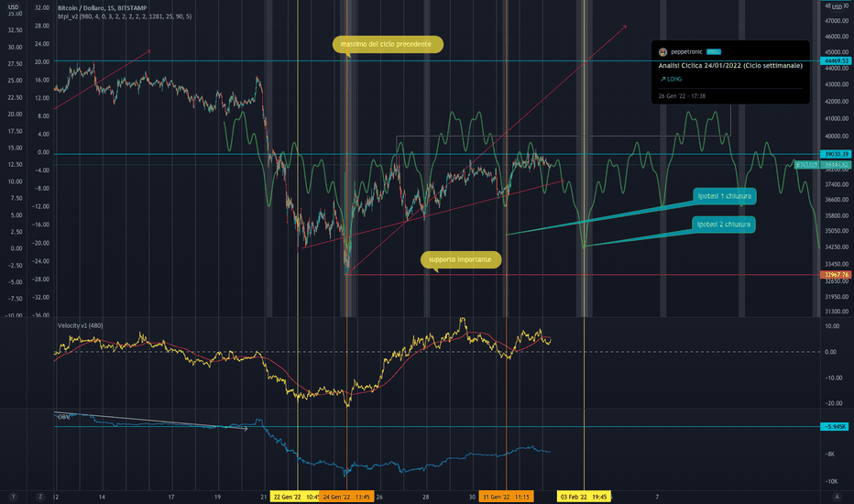Select the btpl_v2 indicator legend
This screenshot has height=504, width=854.
tap(125, 16)
